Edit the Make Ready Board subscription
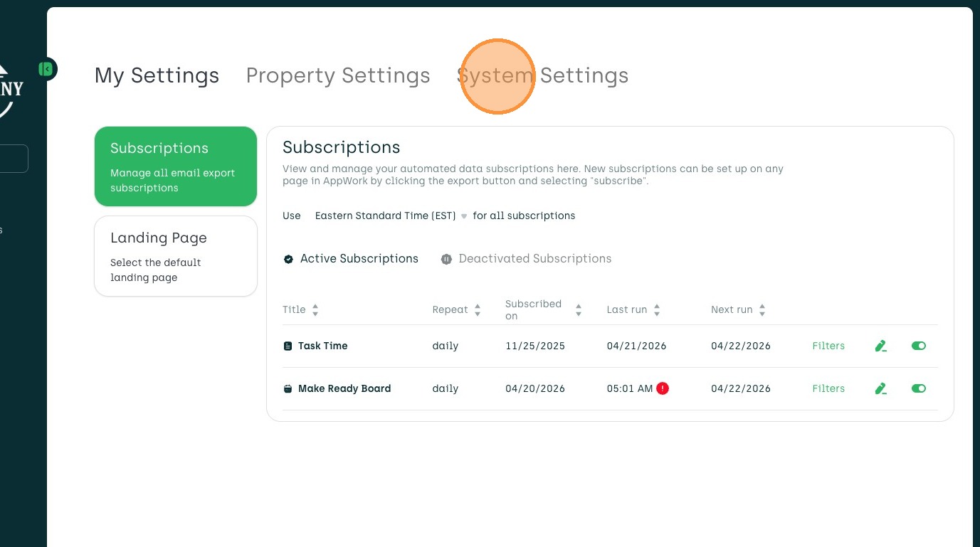Screen dimensions: 980x547 click(x=881, y=389)
